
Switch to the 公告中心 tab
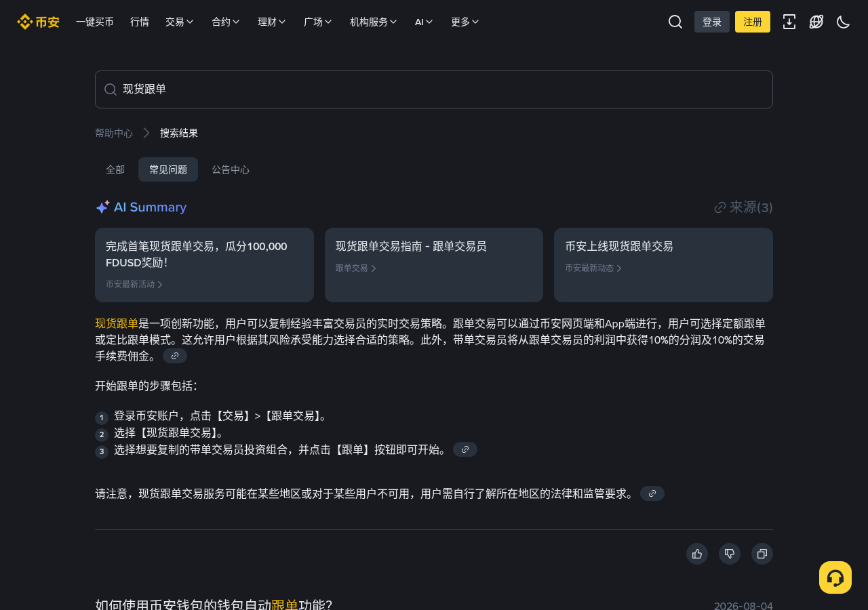[x=231, y=169]
